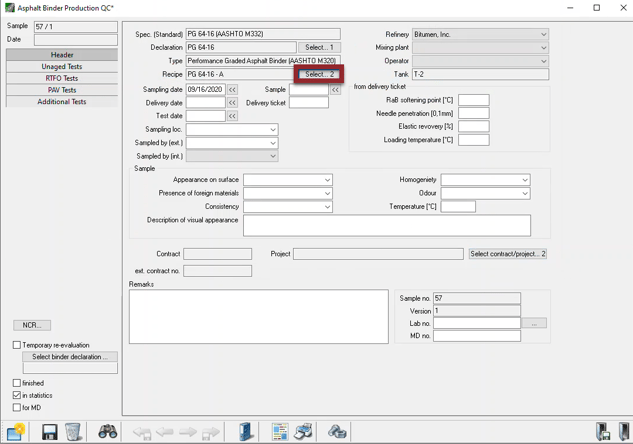Click Needle penetration input box

tap(474, 113)
